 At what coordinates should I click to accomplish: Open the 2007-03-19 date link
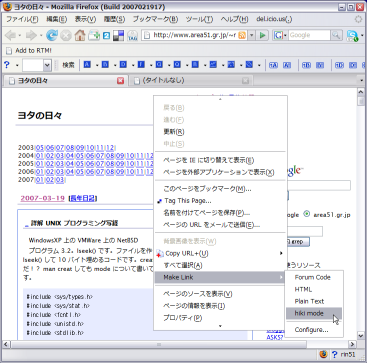(x=42, y=198)
